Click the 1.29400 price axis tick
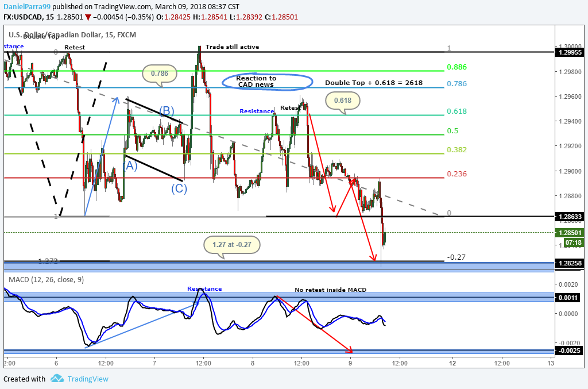Screen dimensions: 588x389 click(570, 121)
